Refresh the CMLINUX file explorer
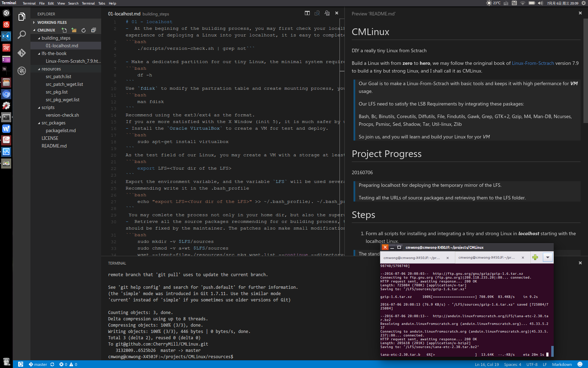Screen dimensions: 588x368 coord(83,30)
